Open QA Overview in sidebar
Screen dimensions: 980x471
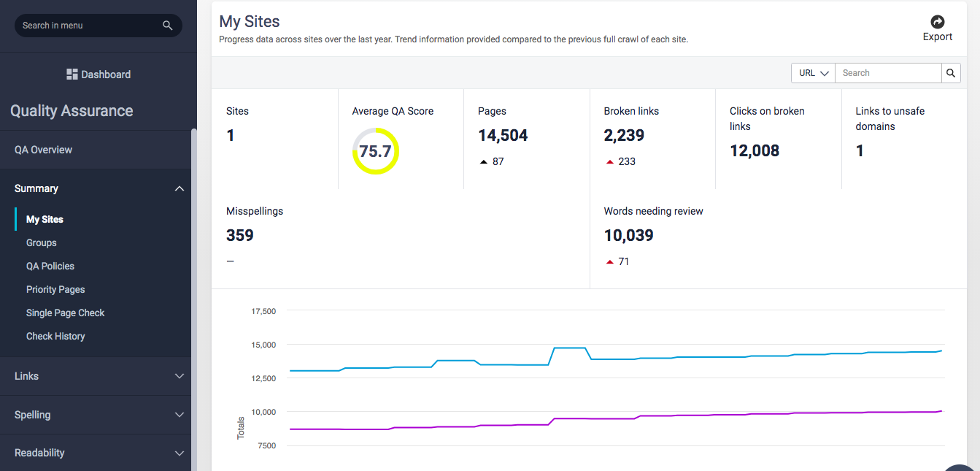coord(44,150)
